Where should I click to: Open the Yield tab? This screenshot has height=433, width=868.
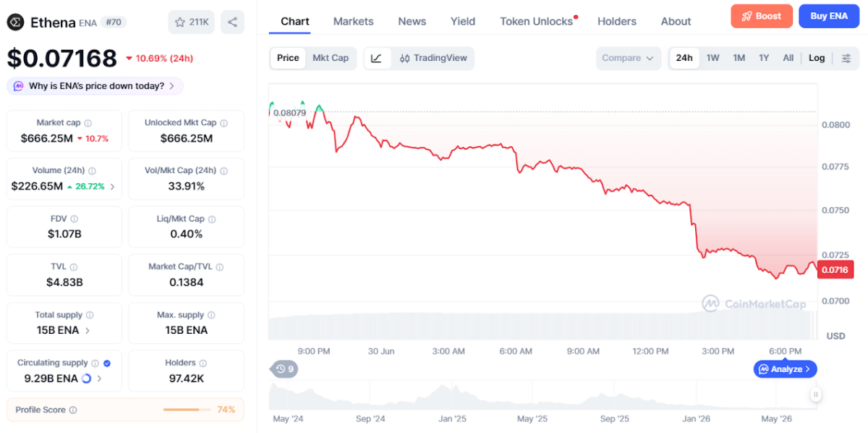(463, 21)
